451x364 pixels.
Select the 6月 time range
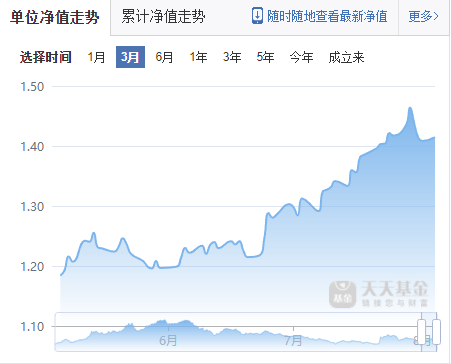(164, 57)
